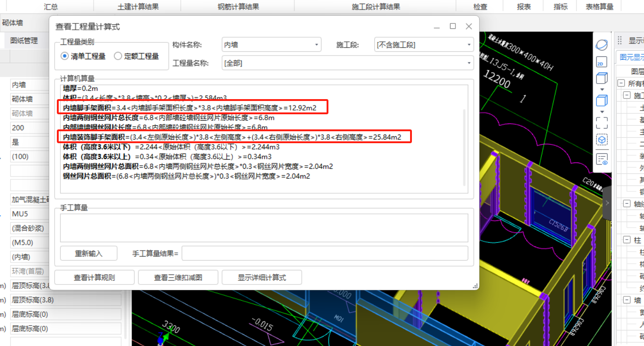Click the 查看三维扣减图 button
Viewport: 644px width, 346px height.
pyautogui.click(x=178, y=278)
